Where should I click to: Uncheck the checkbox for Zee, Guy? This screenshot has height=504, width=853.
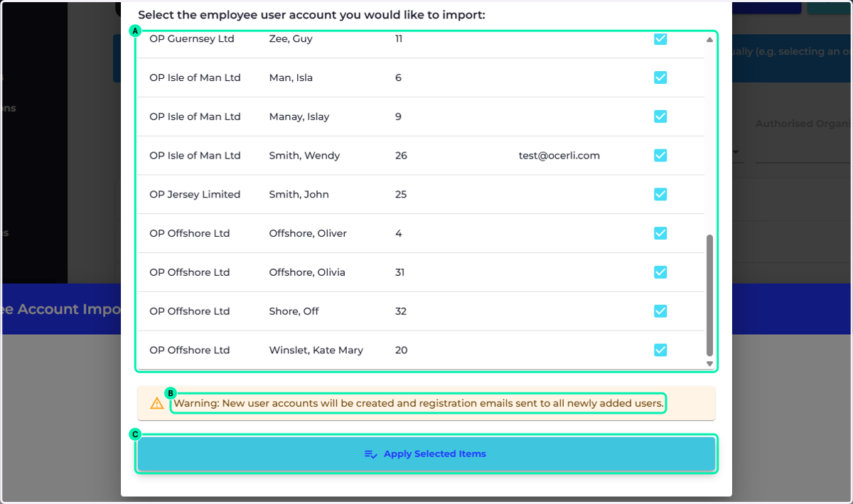click(x=660, y=39)
